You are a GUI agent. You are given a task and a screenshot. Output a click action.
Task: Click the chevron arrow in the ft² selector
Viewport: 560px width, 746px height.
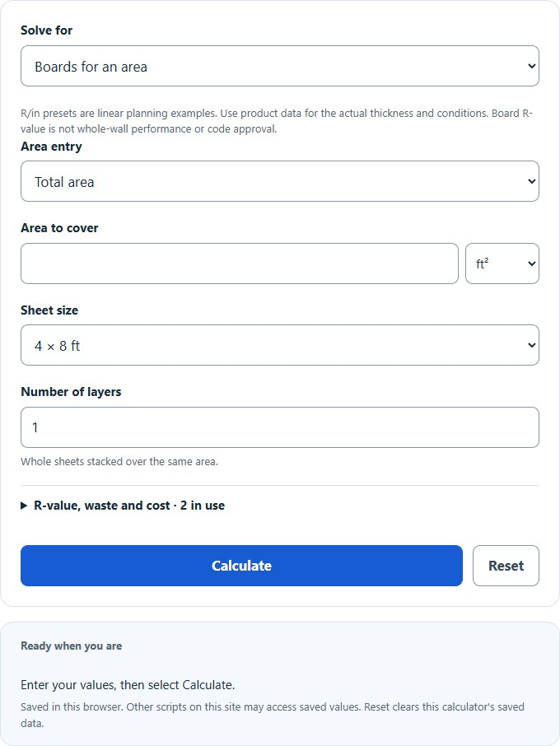pos(532,263)
